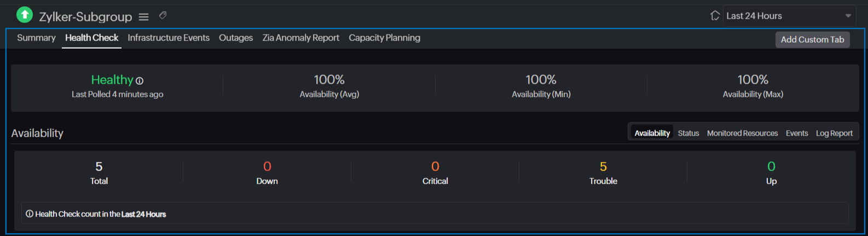The image size is (868, 236).
Task: Open the Infrastructure Events tab
Action: [x=169, y=38]
